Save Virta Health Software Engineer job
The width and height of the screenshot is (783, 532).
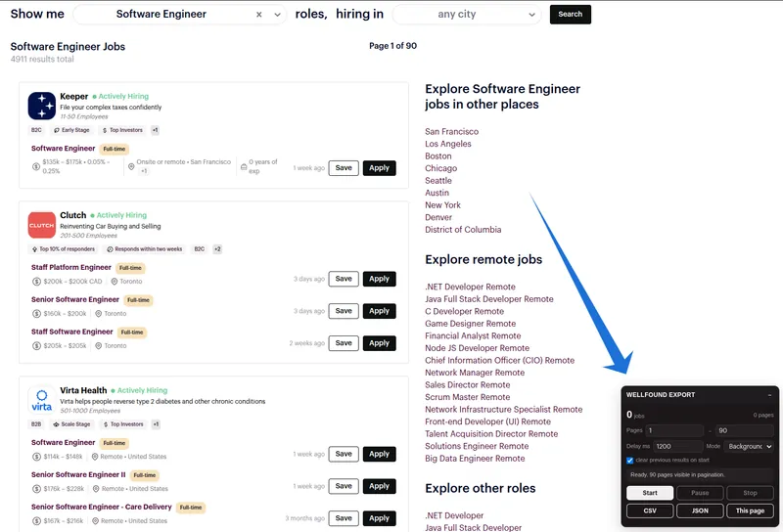pos(344,454)
